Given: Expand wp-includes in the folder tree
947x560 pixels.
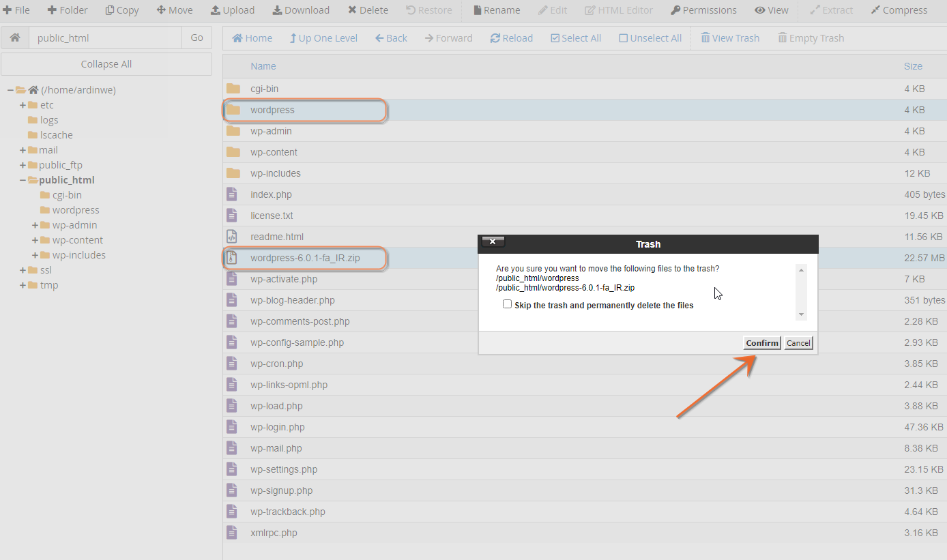Looking at the screenshot, I should 35,255.
